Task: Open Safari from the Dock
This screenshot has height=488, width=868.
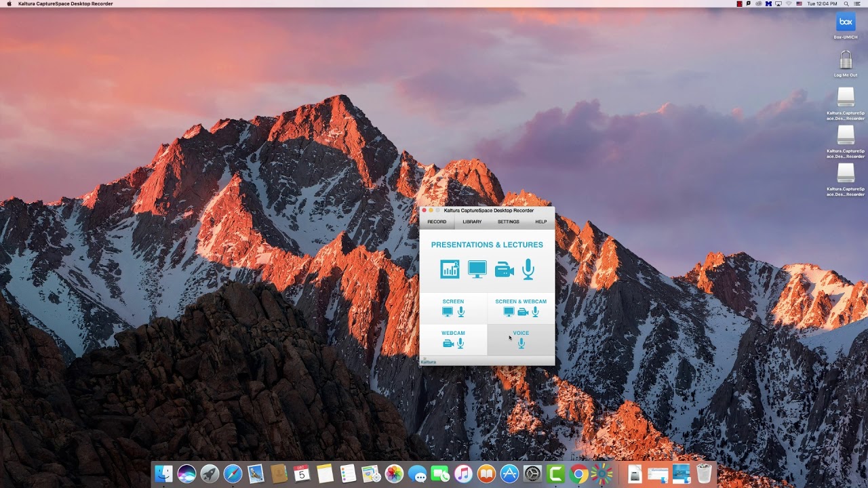Action: click(x=233, y=474)
